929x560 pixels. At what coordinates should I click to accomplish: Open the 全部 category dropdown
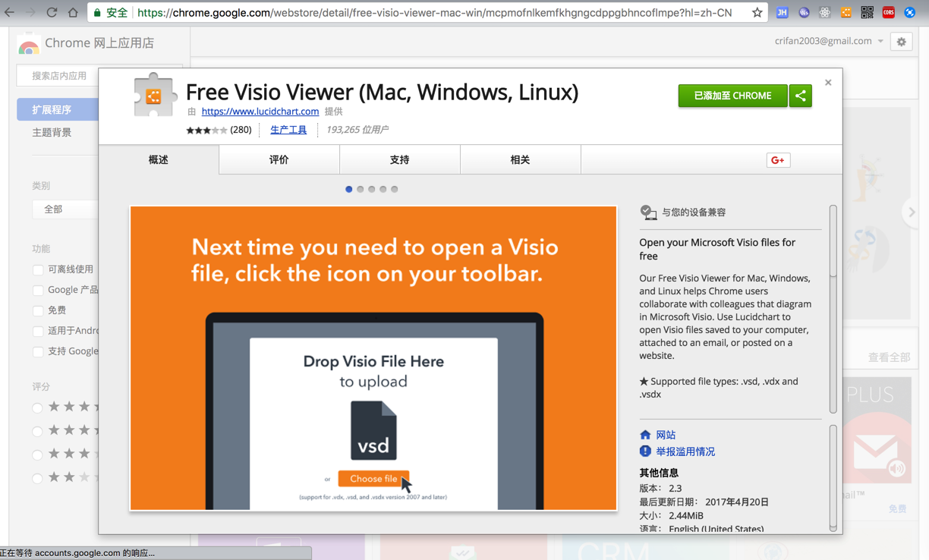click(x=65, y=209)
